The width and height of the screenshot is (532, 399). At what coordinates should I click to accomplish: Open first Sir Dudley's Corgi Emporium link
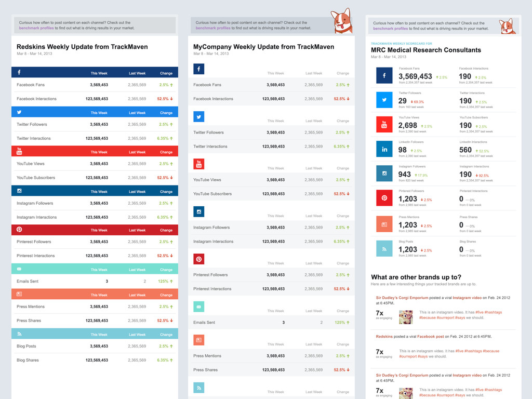(x=402, y=298)
